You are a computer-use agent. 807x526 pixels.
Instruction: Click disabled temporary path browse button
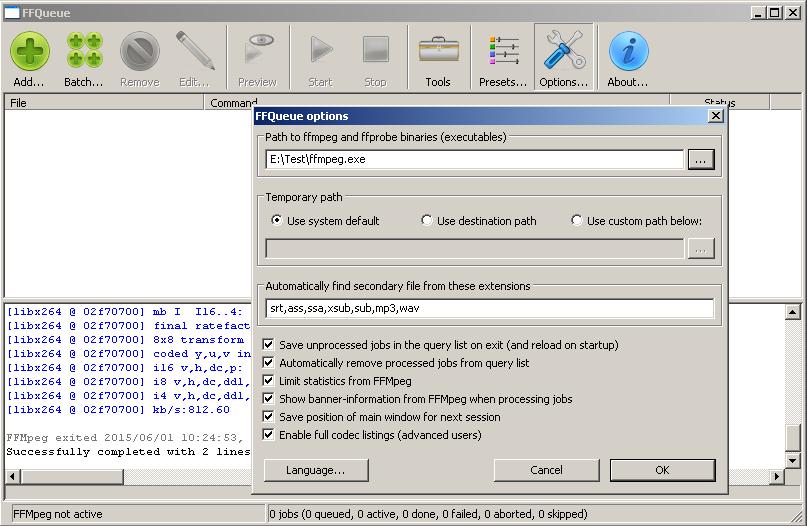pos(701,249)
